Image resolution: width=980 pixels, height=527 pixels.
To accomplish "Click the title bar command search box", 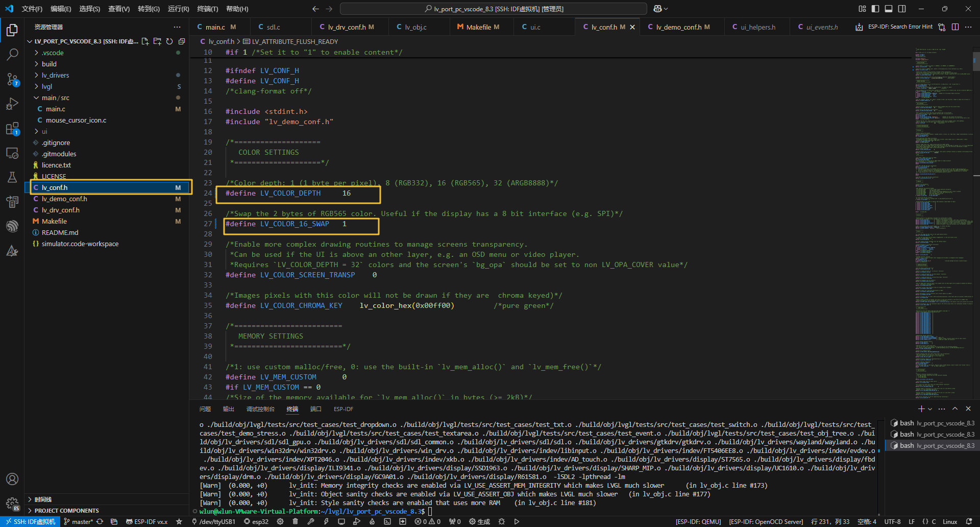I will coord(494,9).
